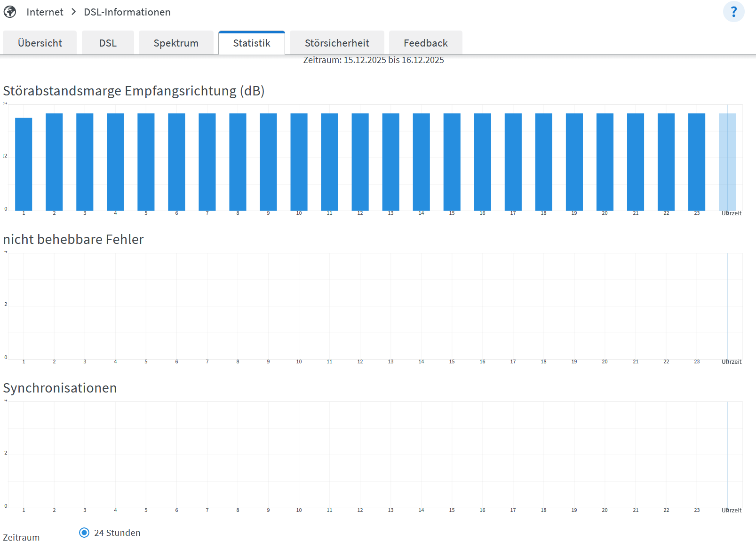The image size is (756, 542).
Task: Click the globe Internet icon
Action: click(x=10, y=12)
